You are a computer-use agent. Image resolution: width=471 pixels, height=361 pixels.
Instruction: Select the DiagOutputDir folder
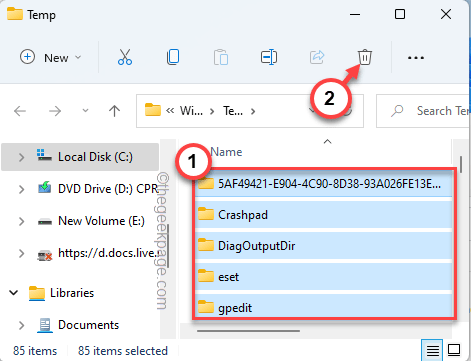pyautogui.click(x=323, y=246)
